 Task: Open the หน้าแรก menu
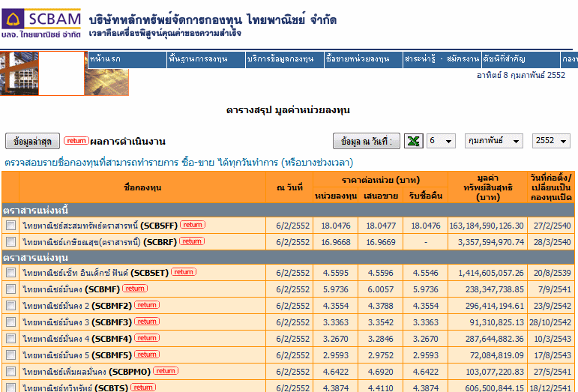127,60
